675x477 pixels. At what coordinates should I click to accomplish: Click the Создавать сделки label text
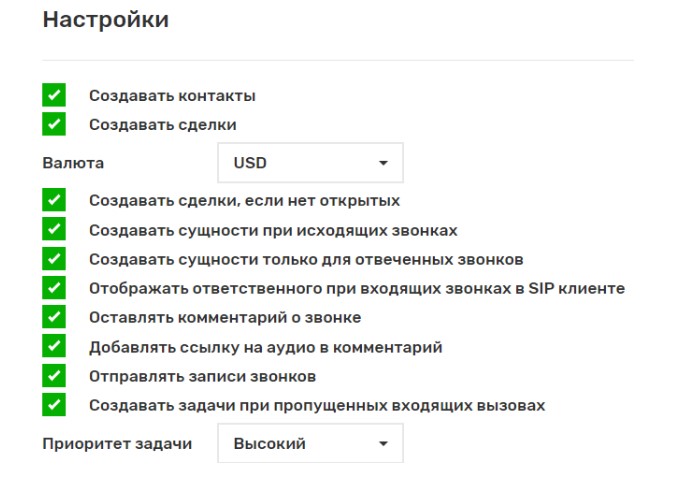[x=162, y=125]
